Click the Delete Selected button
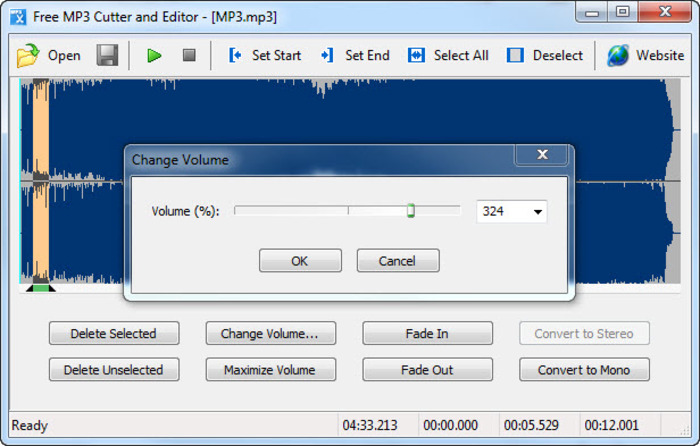 pos(113,334)
